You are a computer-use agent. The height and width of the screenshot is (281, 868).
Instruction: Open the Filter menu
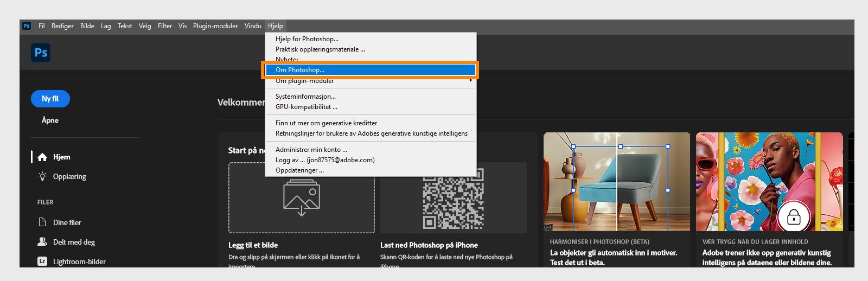coord(165,26)
